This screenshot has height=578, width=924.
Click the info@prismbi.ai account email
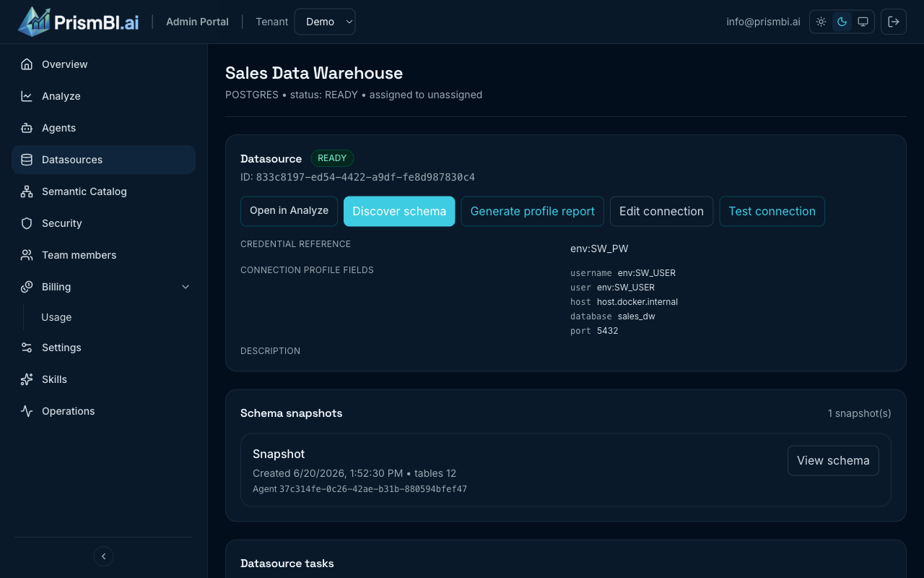click(x=763, y=22)
